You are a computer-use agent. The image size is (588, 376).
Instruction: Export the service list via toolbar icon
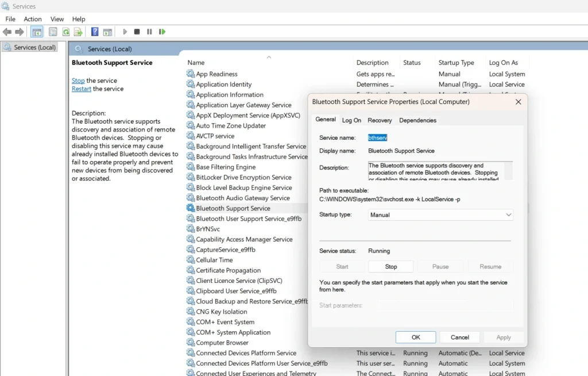coord(79,32)
